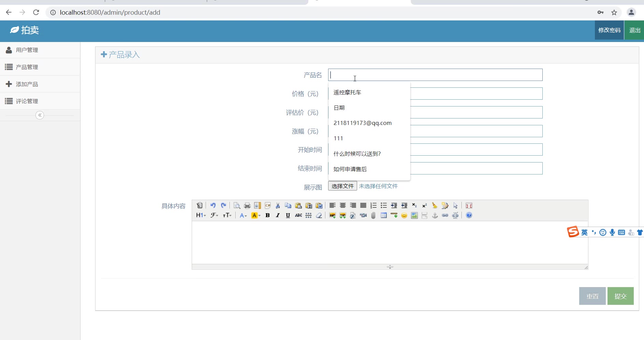Image resolution: width=644 pixels, height=340 pixels.
Task: Click the copy icon in the toolbar
Action: pos(288,206)
